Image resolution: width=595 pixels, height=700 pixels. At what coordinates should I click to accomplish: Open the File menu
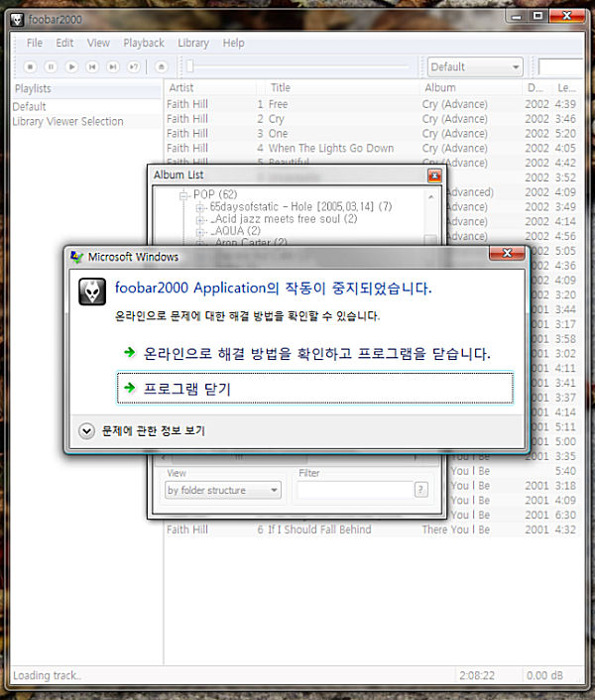pyautogui.click(x=35, y=43)
